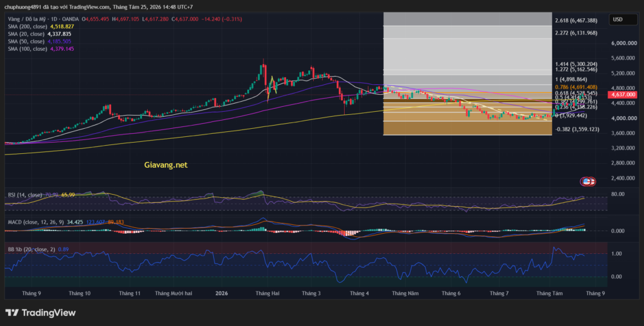Viewport: 644px width, 326px height.
Task: Click the 4,000.000 price axis label
Action: tap(624, 118)
